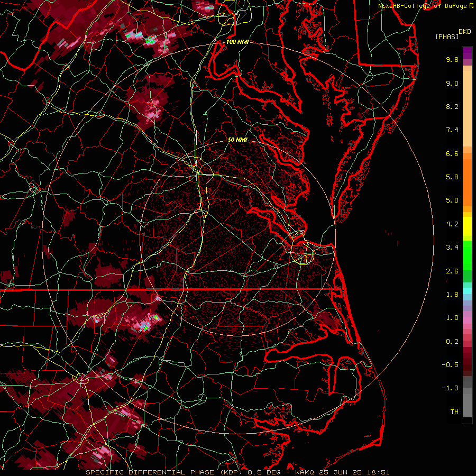Viewport: 476px width, 476px height.
Task: Click the 100 NMI range ring label
Action: 237,42
